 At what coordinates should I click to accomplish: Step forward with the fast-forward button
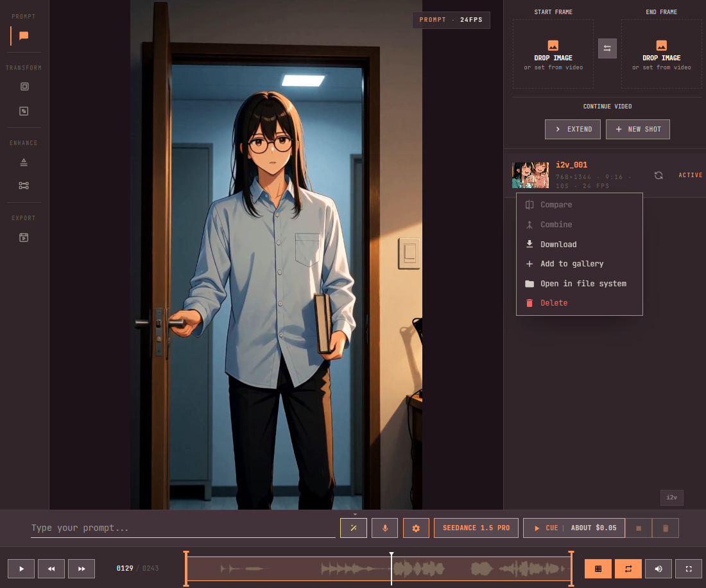point(82,569)
